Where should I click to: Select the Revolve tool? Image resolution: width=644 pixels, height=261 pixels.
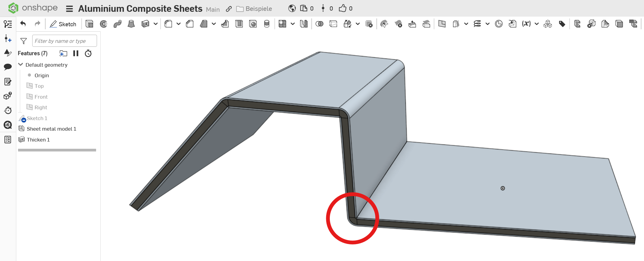(x=103, y=24)
